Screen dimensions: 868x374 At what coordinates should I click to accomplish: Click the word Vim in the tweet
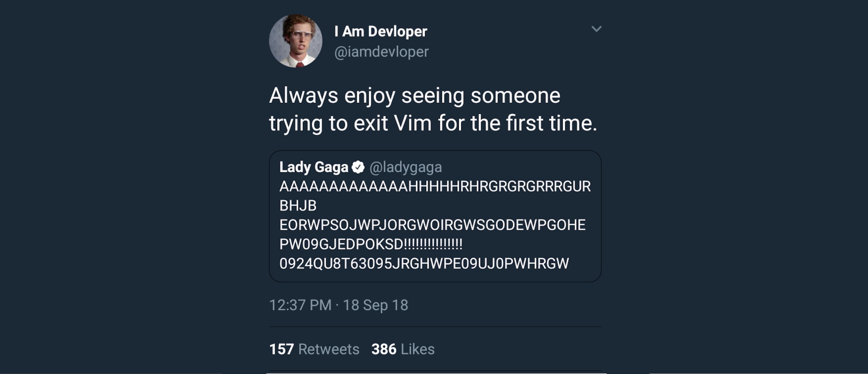[x=413, y=123]
